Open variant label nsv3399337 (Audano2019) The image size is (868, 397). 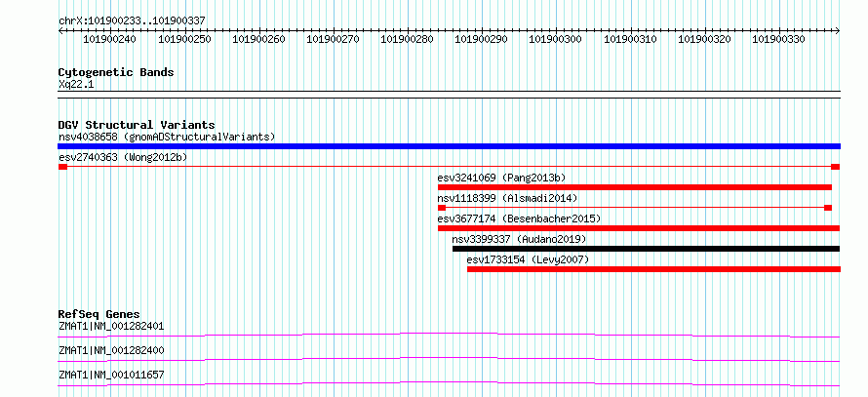[x=519, y=239]
